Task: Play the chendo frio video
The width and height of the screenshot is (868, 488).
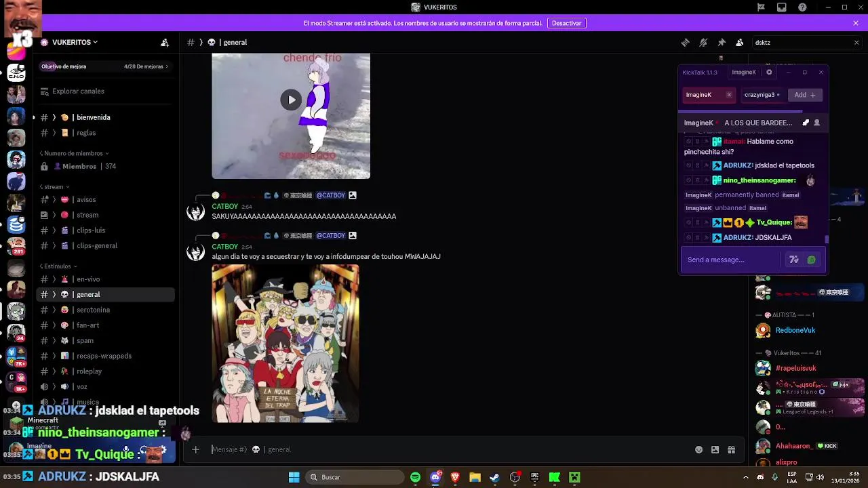Action: pos(291,100)
